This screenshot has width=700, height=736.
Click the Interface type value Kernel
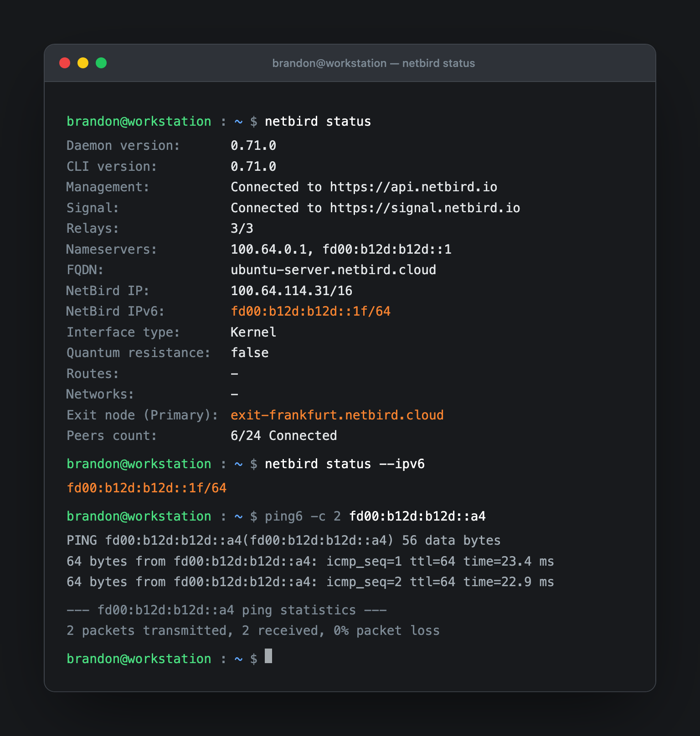click(253, 332)
